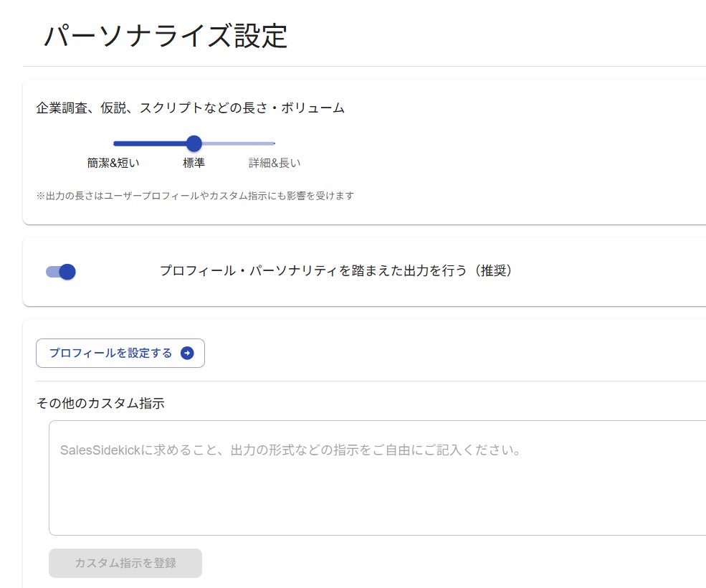Click the 企業調査、仮説、スクリプト section label
The image size is (706, 588).
pyautogui.click(x=191, y=108)
